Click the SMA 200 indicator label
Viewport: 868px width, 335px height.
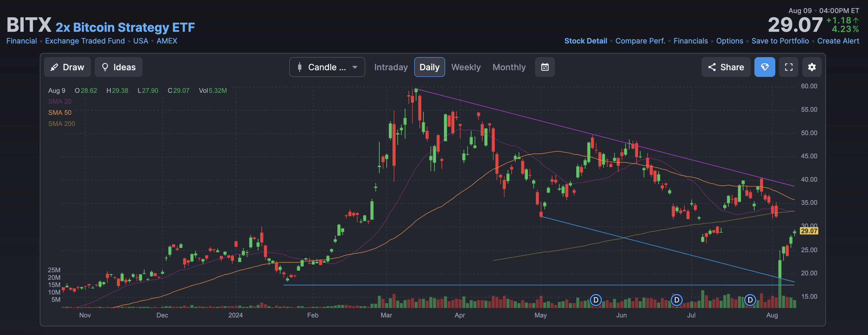click(61, 123)
